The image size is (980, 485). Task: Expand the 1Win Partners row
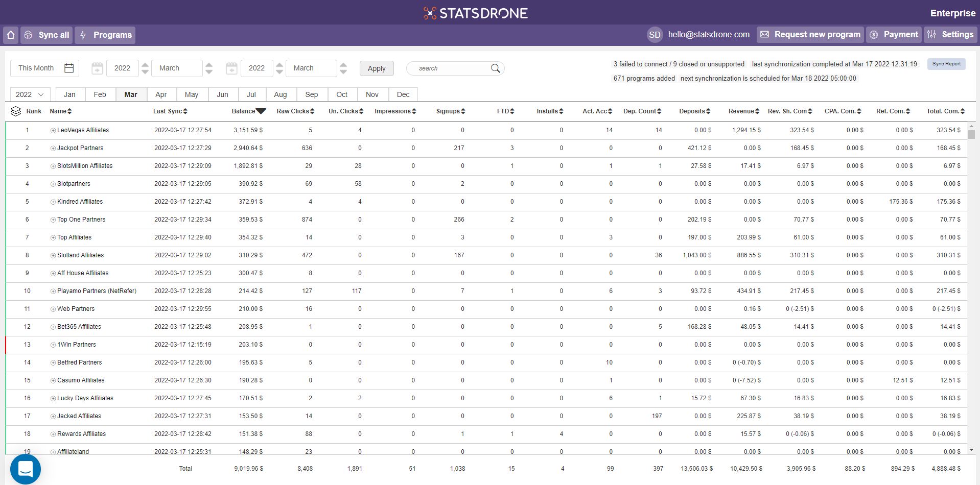pos(53,345)
